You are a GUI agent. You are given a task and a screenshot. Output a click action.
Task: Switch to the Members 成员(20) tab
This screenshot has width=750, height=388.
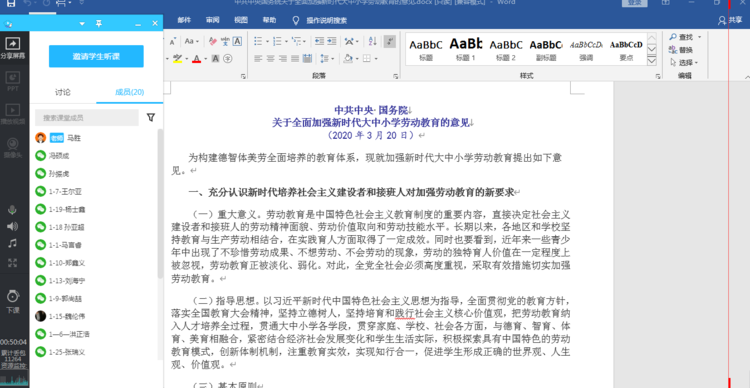[130, 92]
